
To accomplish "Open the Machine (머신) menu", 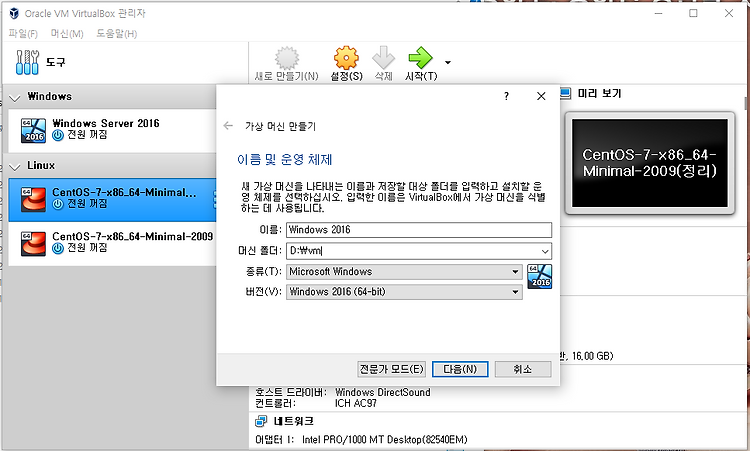I will pyautogui.click(x=67, y=33).
